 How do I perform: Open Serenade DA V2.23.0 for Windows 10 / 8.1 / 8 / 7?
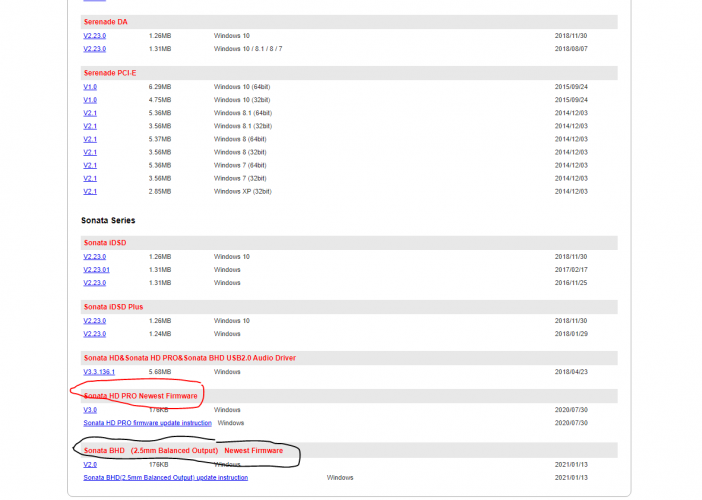click(94, 49)
